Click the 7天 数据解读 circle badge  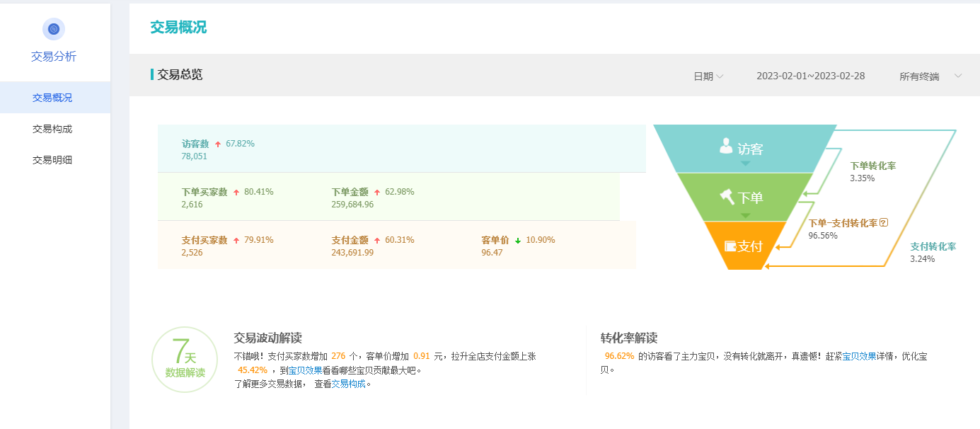coord(185,359)
